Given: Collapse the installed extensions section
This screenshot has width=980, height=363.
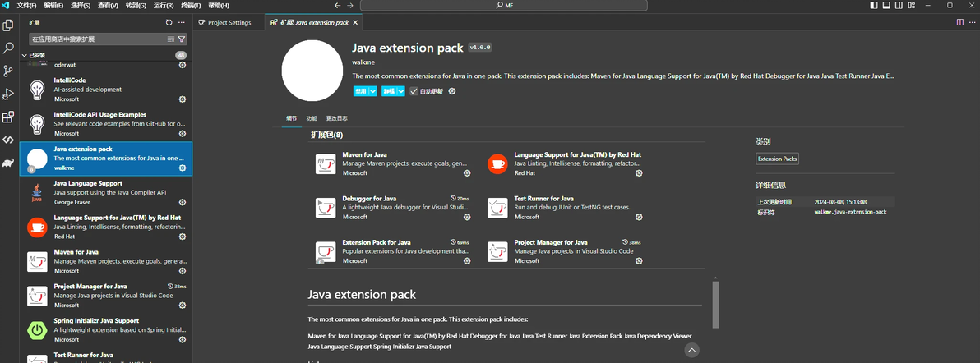Looking at the screenshot, I should coord(25,56).
